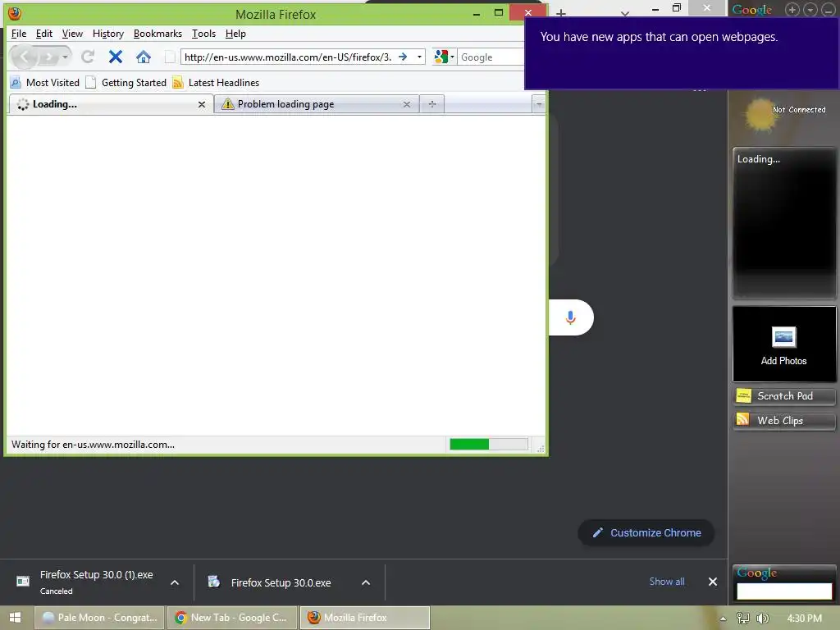Open the Chrome tab search chevron
Image resolution: width=840 pixels, height=630 pixels.
tap(624, 13)
